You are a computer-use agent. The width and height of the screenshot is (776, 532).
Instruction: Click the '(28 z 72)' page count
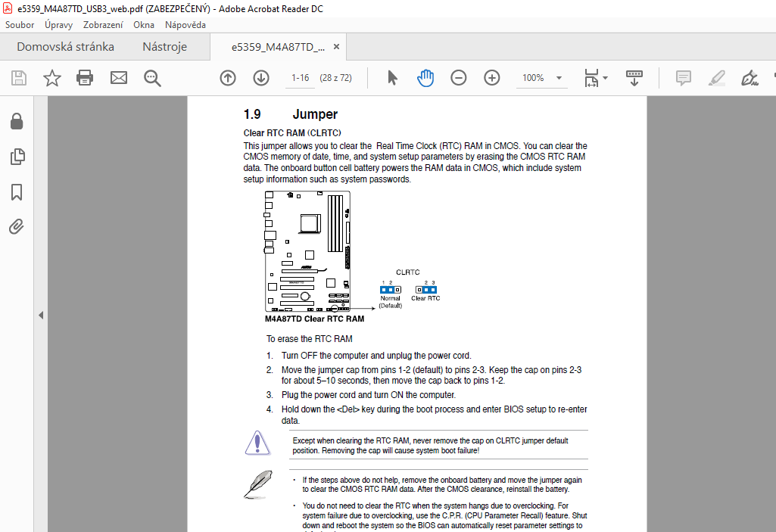point(336,78)
